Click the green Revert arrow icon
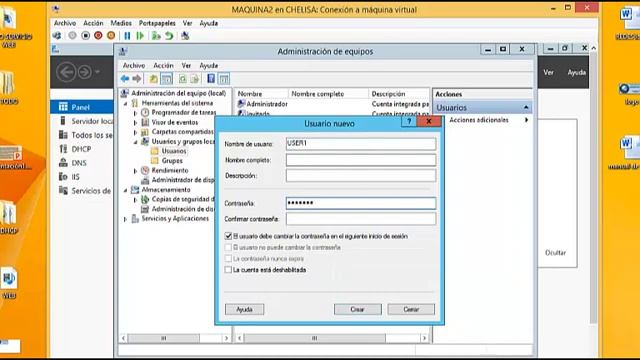 169,36
